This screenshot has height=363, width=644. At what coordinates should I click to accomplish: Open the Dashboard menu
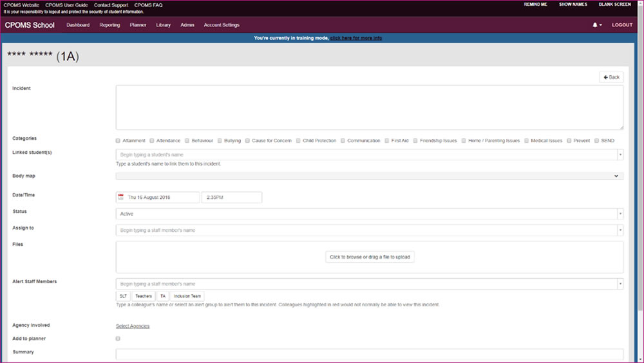pos(78,25)
